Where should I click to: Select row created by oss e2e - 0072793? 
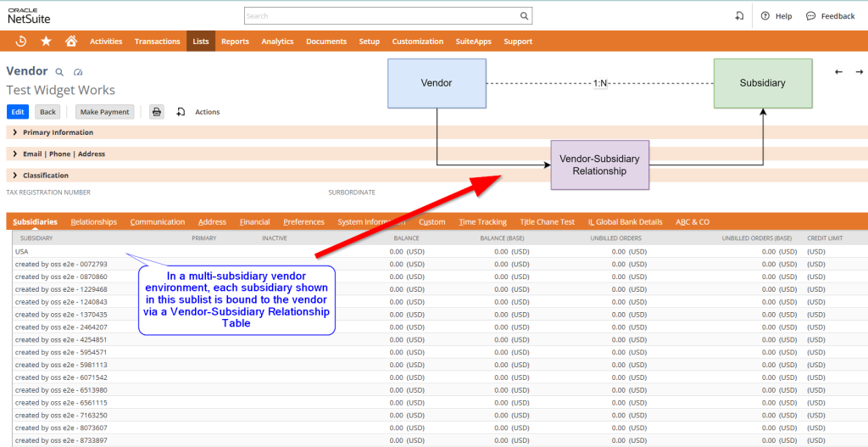(x=440, y=264)
